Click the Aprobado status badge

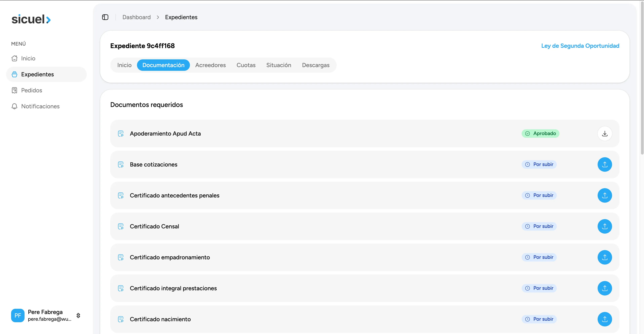(540, 134)
